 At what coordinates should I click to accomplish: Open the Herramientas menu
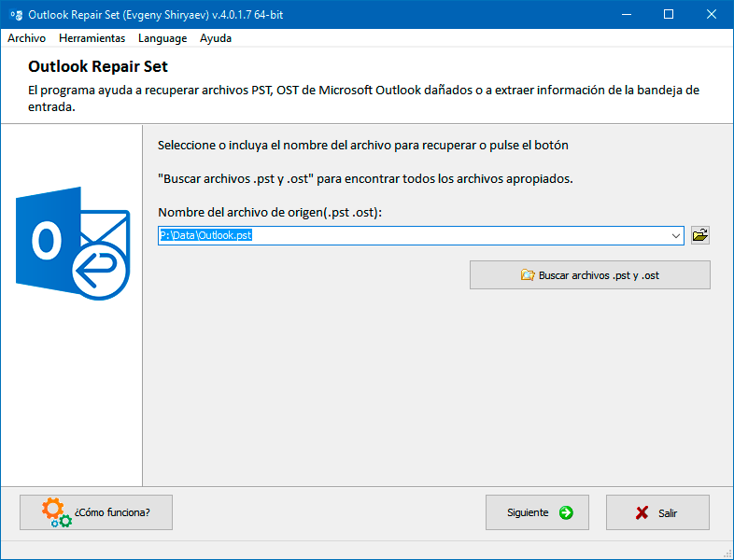[92, 38]
